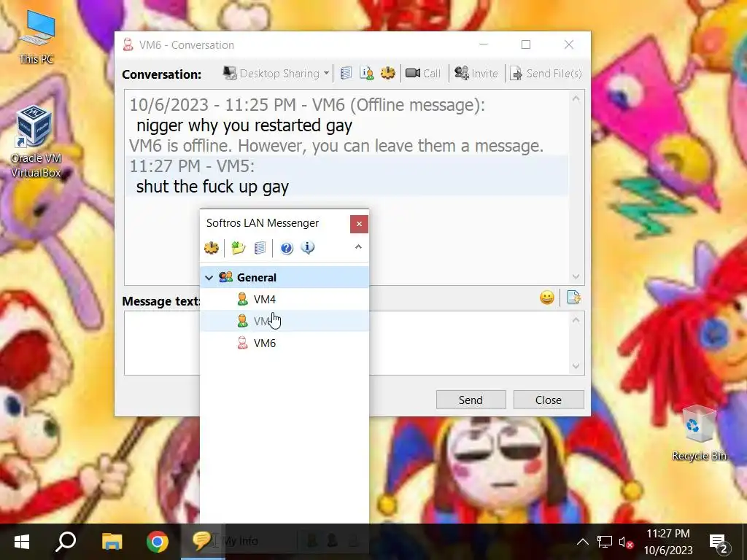This screenshot has width=747, height=560.
Task: Click the quick message template icon
Action: point(573,297)
